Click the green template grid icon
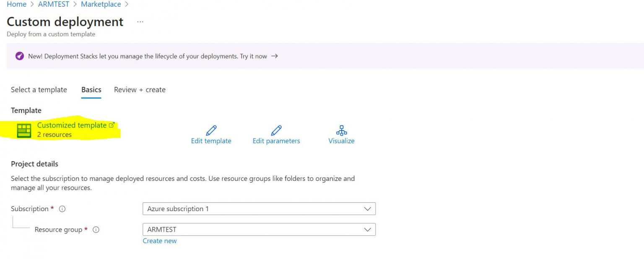 (x=24, y=130)
